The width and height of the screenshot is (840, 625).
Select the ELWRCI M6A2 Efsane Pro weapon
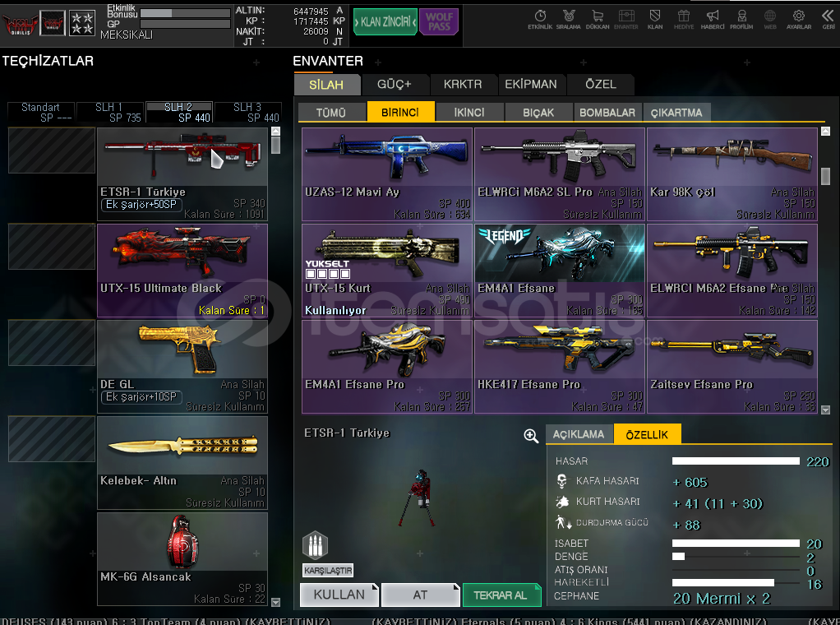coord(732,271)
